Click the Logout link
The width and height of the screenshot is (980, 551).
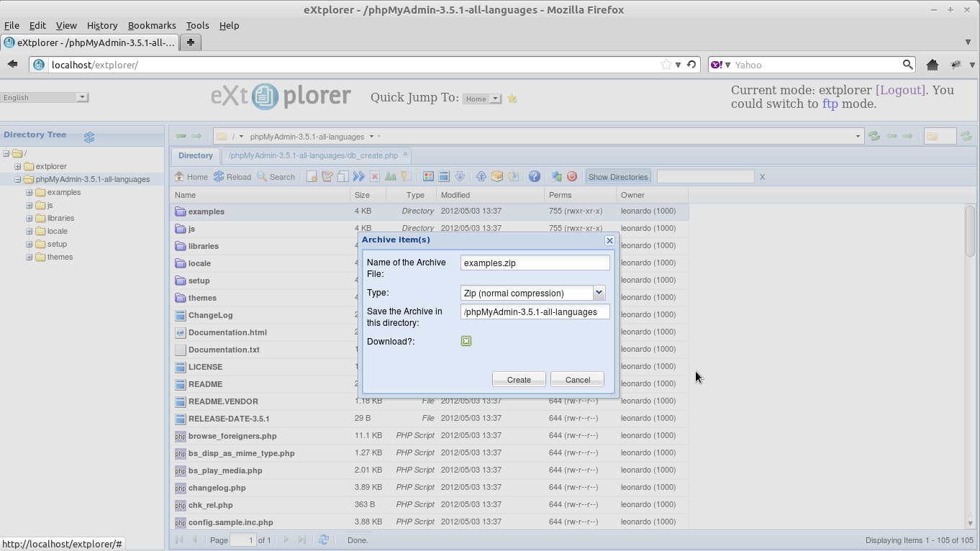pyautogui.click(x=900, y=90)
